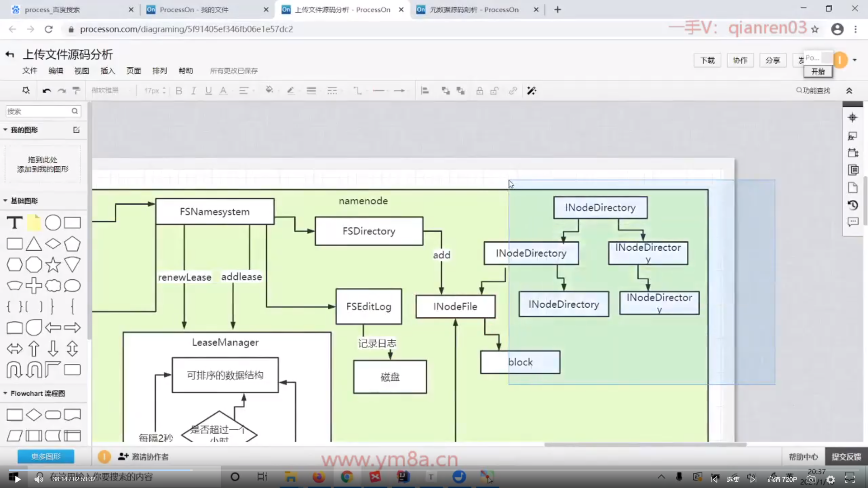Viewport: 868px width, 488px height.
Task: Click the bring to front icon
Action: 446,91
